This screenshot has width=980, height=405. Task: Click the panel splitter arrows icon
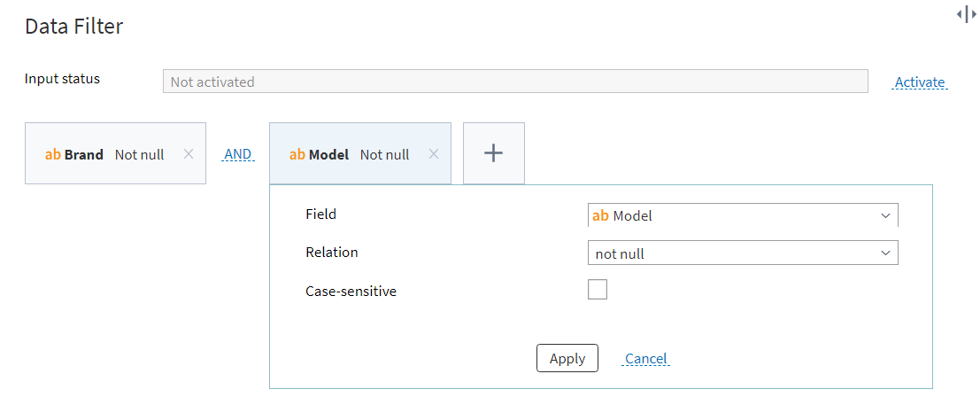coord(966,14)
